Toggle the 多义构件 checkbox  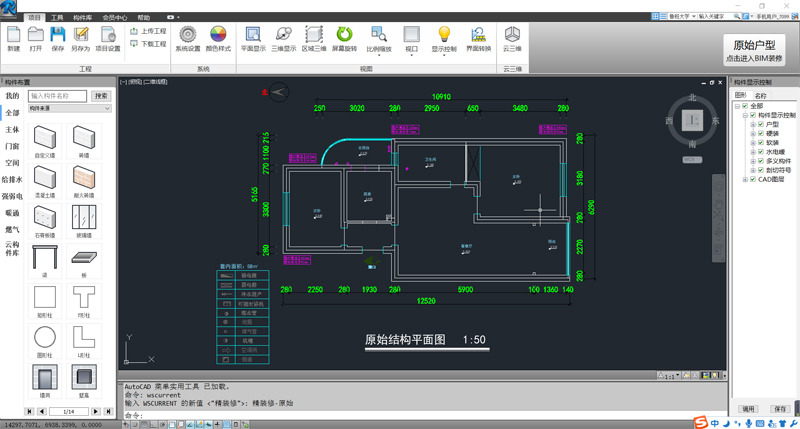click(761, 161)
